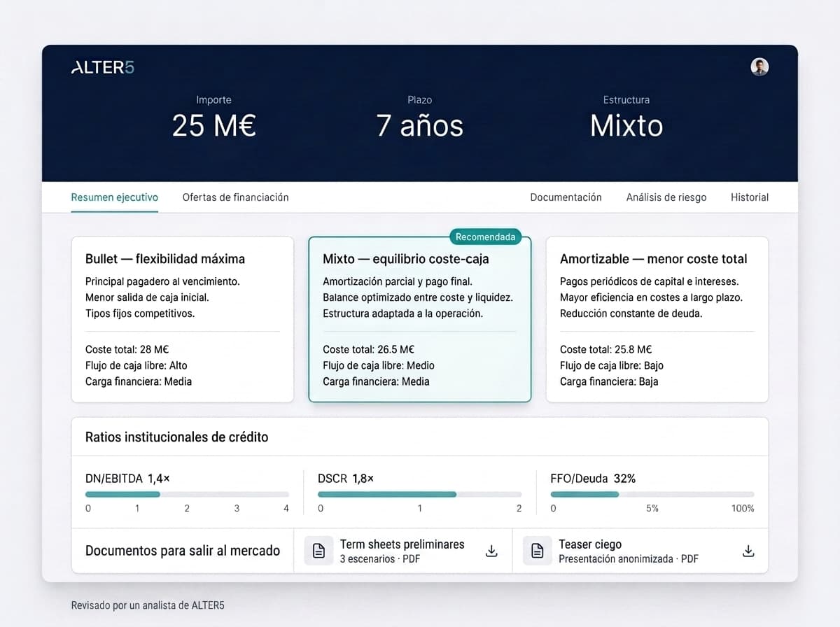840x627 pixels.
Task: Switch to the Resumen ejecutivo tab
Action: [x=114, y=197]
